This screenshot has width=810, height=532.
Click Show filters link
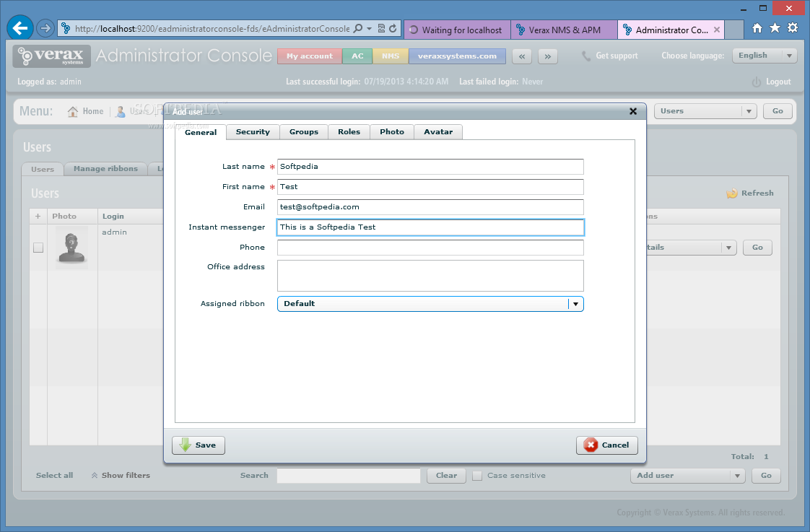pos(121,476)
